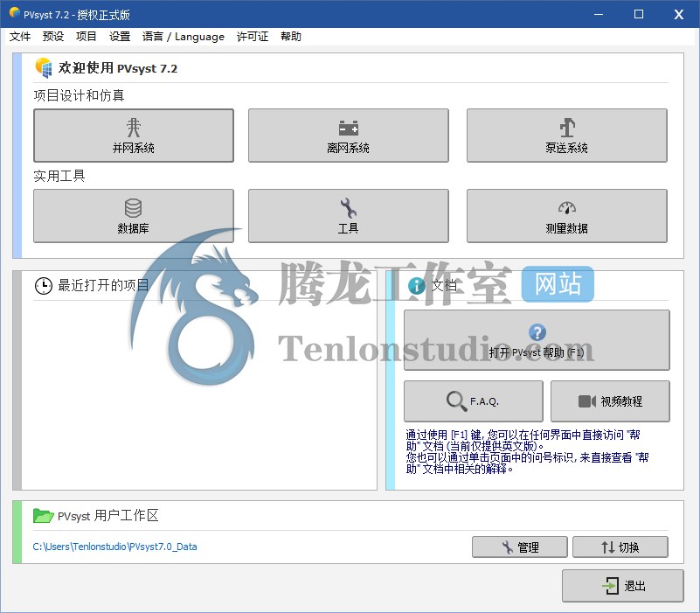Click the wrench icon in 管理 button
Screen dimensions: 700x613
[508, 547]
